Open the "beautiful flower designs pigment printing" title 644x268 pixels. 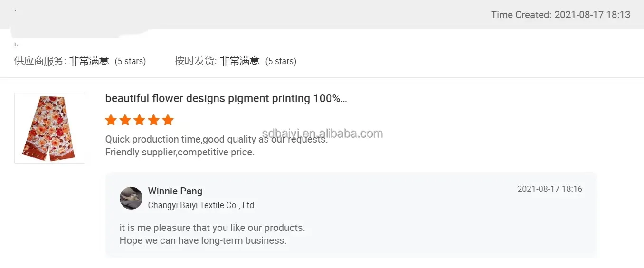[226, 99]
